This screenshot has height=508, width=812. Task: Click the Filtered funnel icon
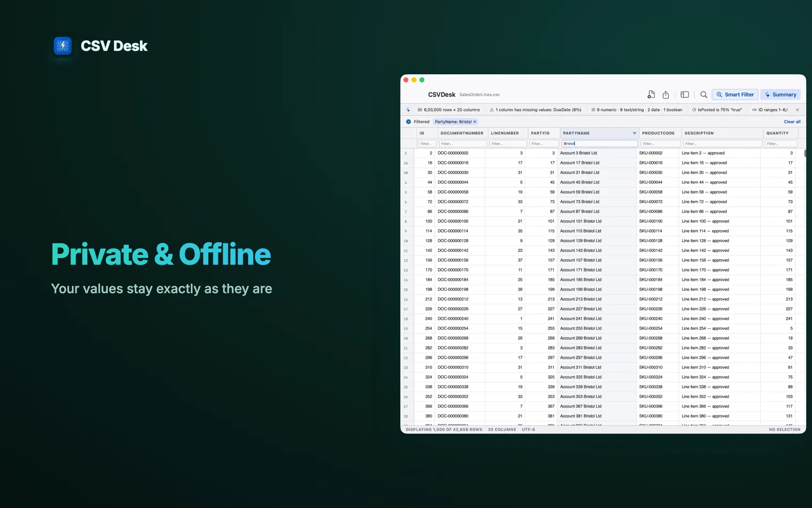pyautogui.click(x=409, y=122)
